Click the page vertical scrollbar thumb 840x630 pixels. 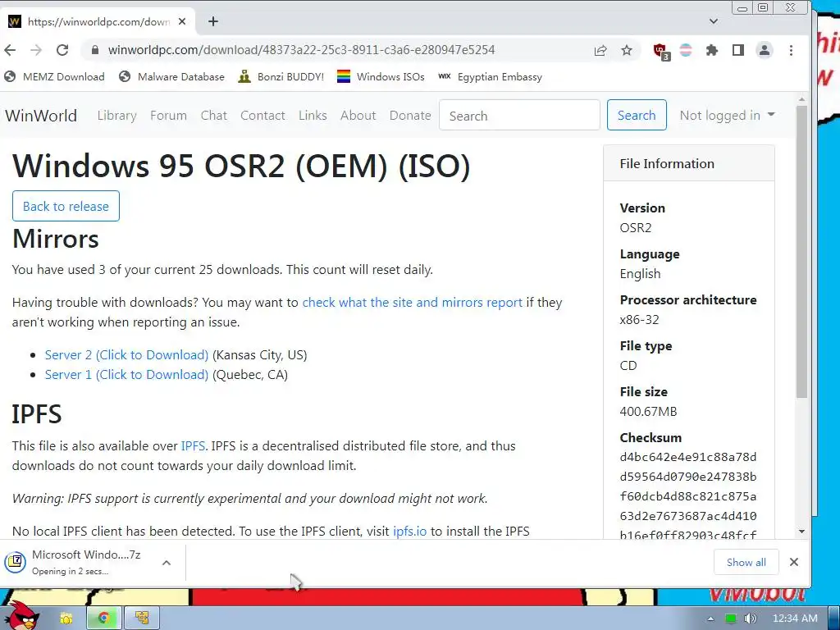801,252
